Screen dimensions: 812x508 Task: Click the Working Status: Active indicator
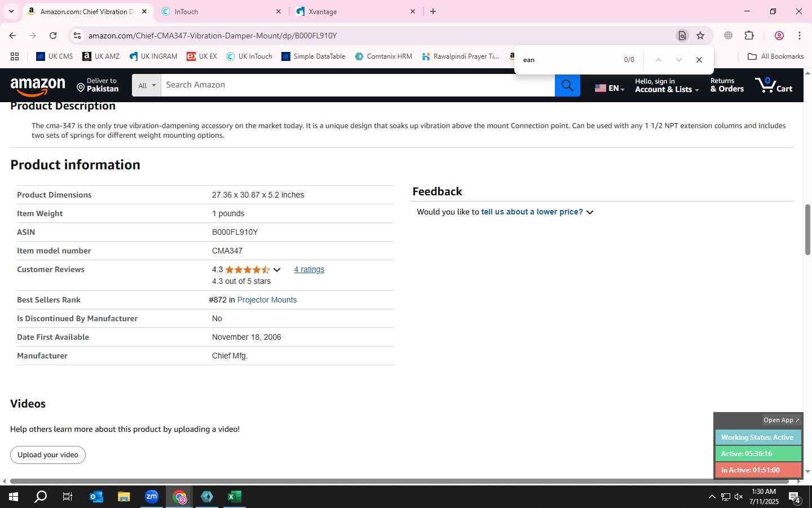(758, 437)
